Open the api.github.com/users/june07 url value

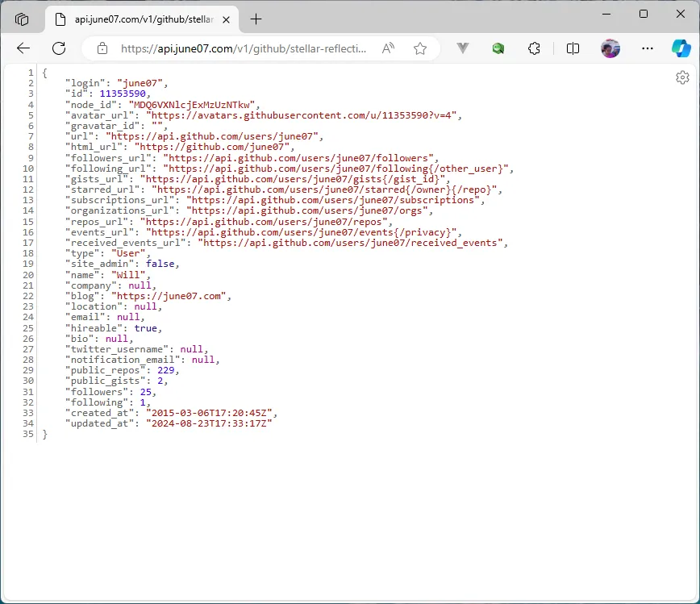(x=211, y=136)
